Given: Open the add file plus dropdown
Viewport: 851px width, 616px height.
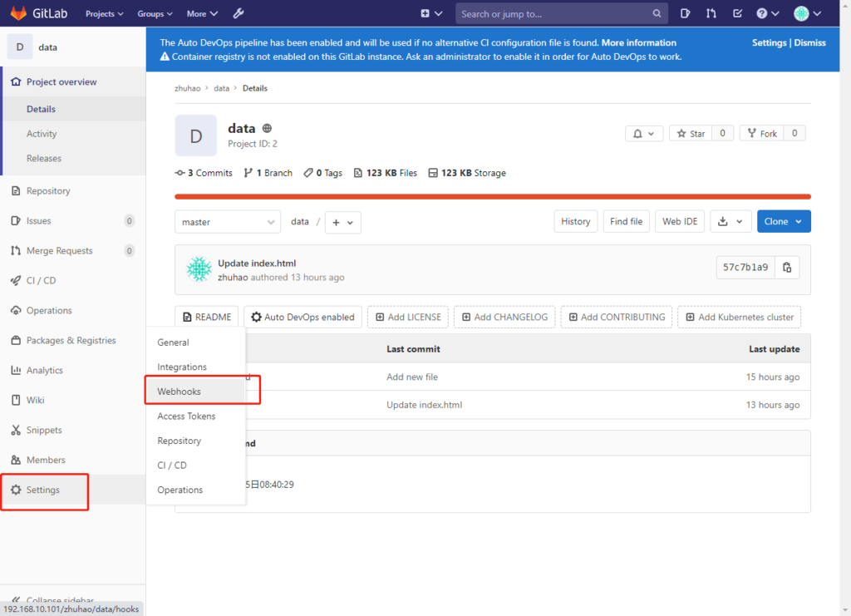Looking at the screenshot, I should 342,223.
